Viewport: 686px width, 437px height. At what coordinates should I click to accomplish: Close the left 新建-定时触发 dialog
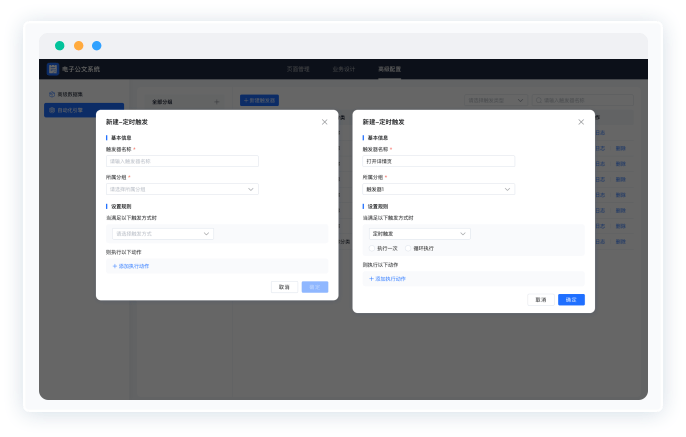pos(324,121)
